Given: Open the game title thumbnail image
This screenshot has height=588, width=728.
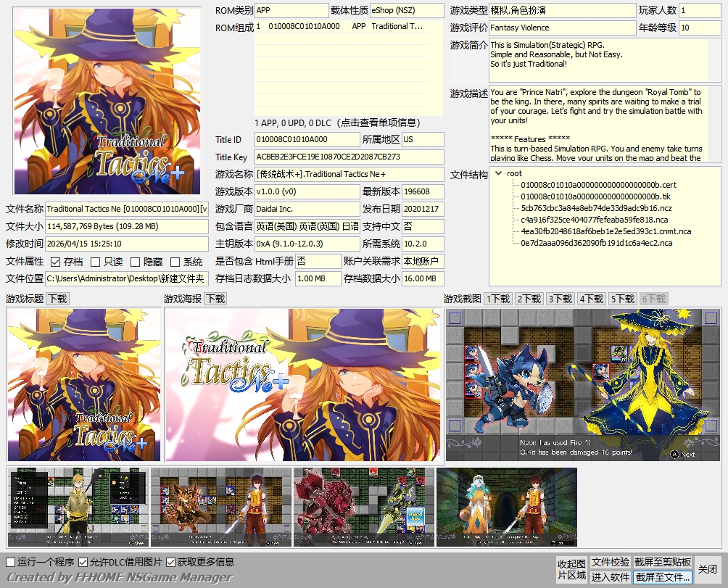Looking at the screenshot, I should coord(83,384).
